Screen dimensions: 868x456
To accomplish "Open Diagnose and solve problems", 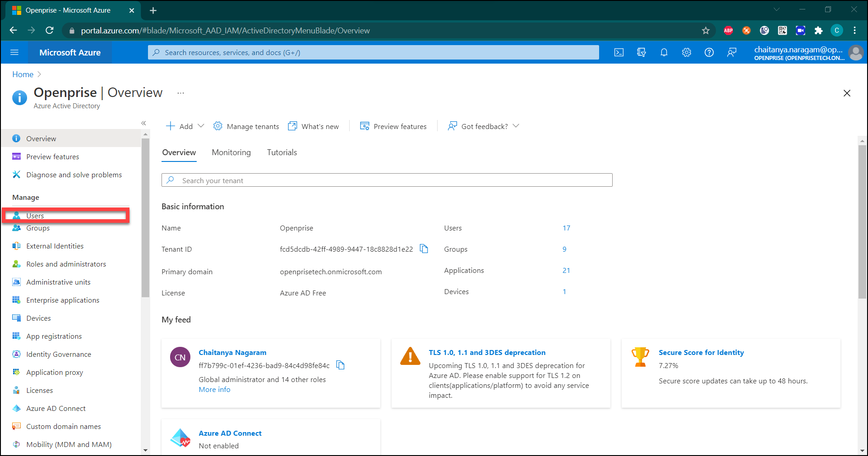I will [71, 175].
